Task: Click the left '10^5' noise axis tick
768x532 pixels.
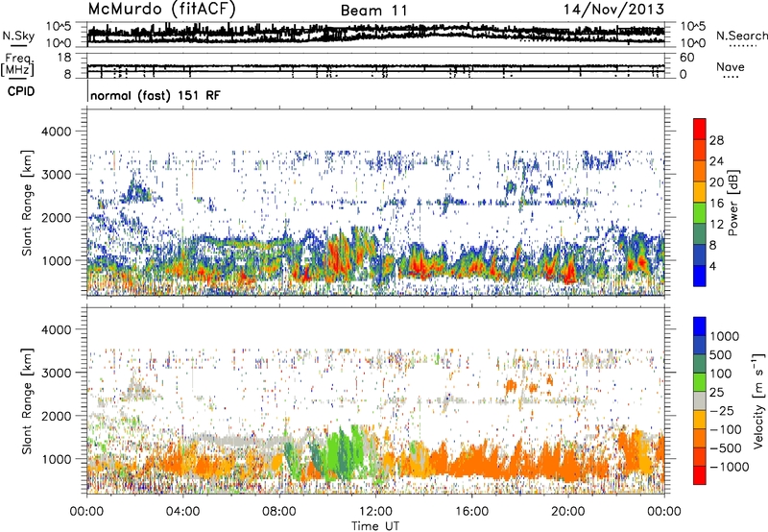Action: tap(59, 26)
